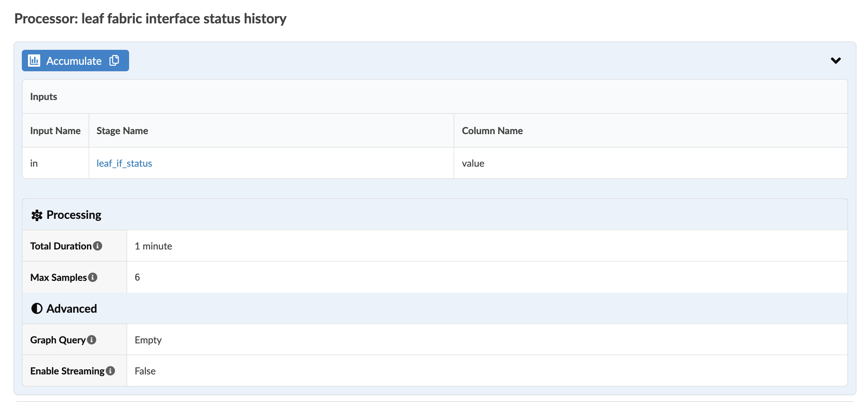The height and width of the screenshot is (402, 868).
Task: Click the Total Duration info icon
Action: tap(98, 246)
